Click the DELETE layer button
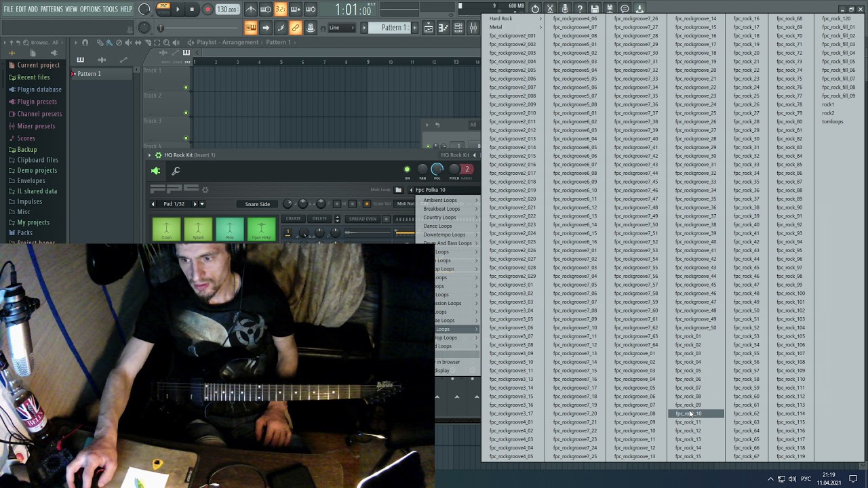The height and width of the screenshot is (488, 868). [319, 219]
